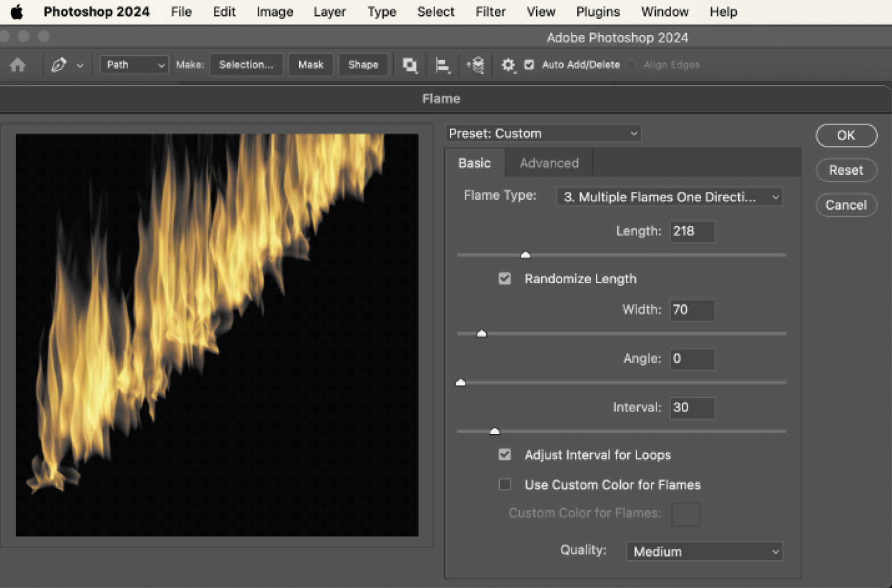
Task: Open the Pen tool preset chevron
Action: click(80, 65)
